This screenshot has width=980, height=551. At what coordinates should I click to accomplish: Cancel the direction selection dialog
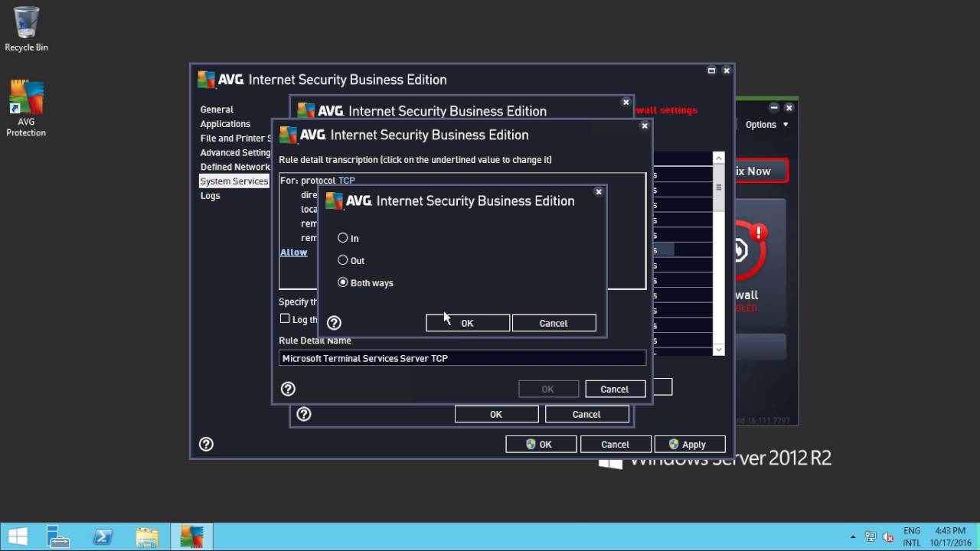tap(554, 323)
